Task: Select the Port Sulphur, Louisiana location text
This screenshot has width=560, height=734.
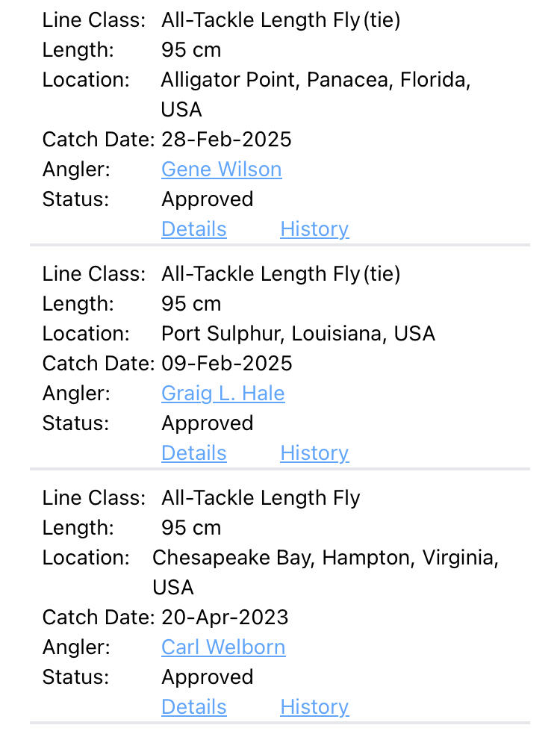Action: 298,334
